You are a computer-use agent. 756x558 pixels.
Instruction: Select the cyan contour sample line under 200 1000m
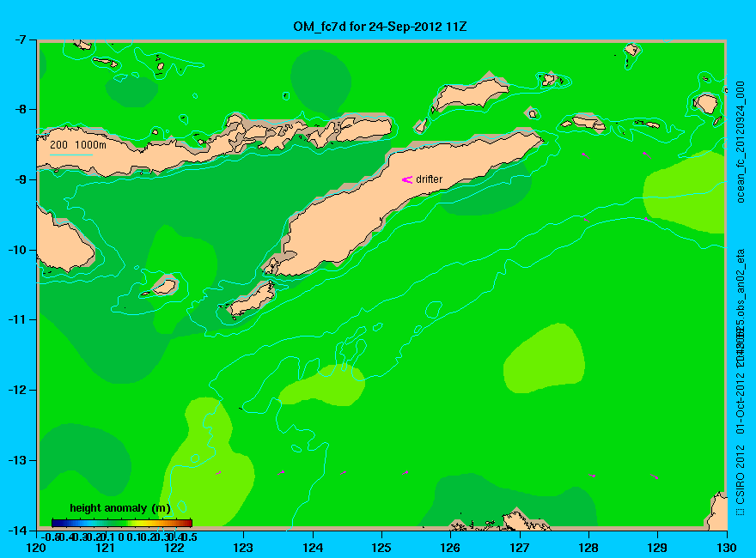(x=70, y=155)
